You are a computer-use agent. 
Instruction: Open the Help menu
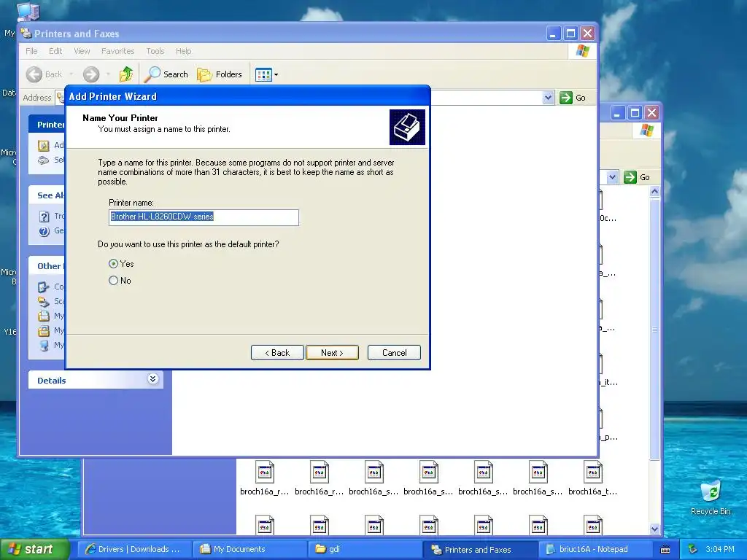[183, 51]
